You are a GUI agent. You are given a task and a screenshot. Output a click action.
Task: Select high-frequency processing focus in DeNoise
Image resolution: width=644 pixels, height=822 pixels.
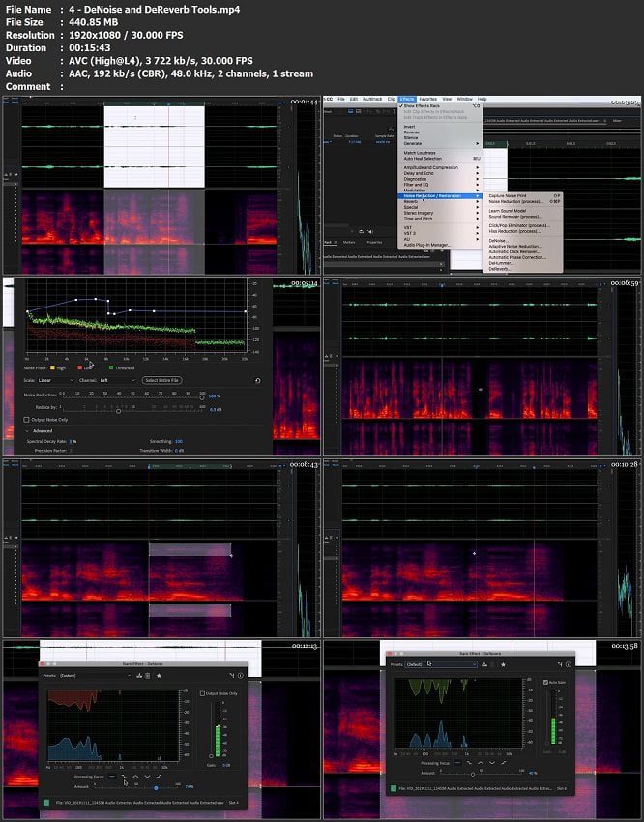point(159,777)
